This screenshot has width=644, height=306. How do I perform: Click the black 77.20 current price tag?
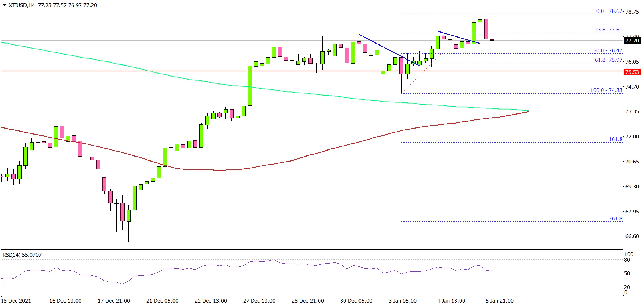point(632,41)
